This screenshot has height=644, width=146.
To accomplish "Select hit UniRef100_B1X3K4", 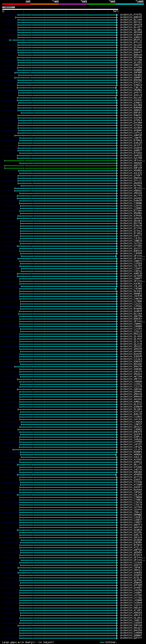I will click(131, 314).
